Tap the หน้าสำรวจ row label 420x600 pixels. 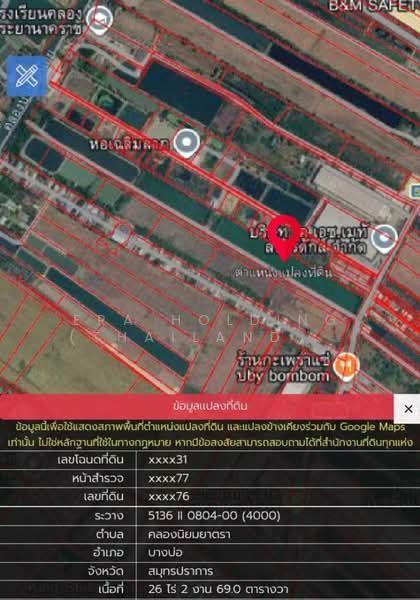pyautogui.click(x=98, y=478)
